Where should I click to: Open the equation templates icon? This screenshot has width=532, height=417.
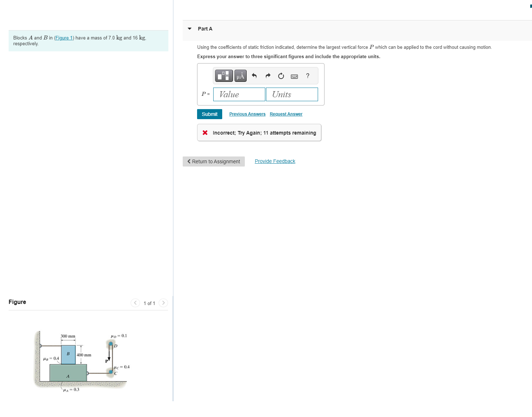(x=223, y=76)
